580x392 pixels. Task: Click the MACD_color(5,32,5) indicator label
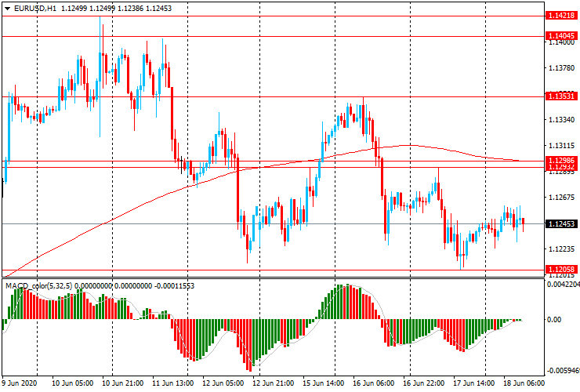39,285
